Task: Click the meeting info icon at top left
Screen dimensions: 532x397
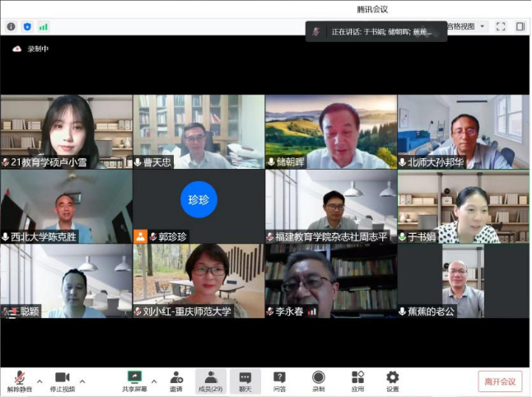Action: [11, 26]
